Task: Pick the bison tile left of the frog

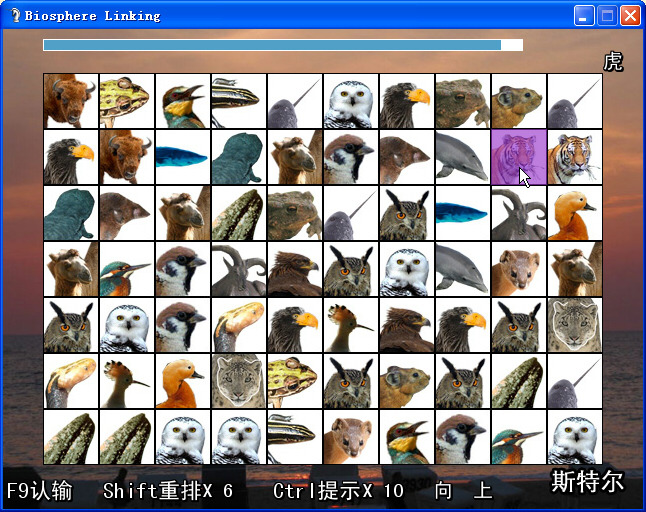Action: tap(71, 101)
